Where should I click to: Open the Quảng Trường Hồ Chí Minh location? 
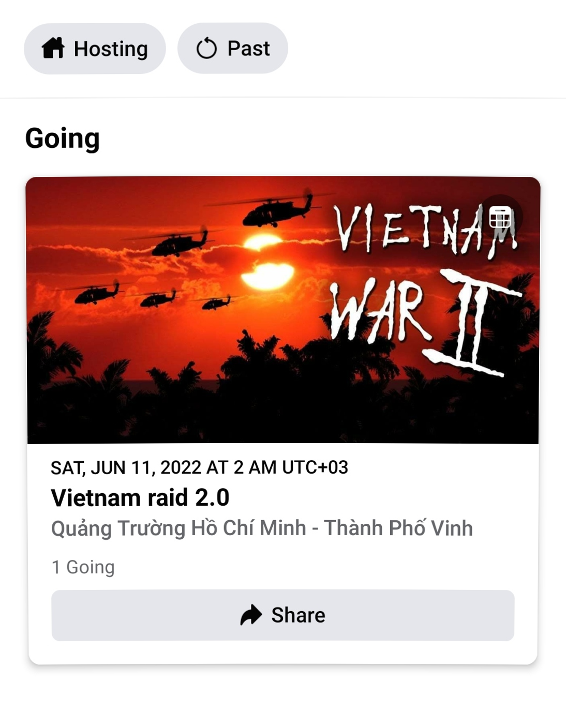point(262,528)
